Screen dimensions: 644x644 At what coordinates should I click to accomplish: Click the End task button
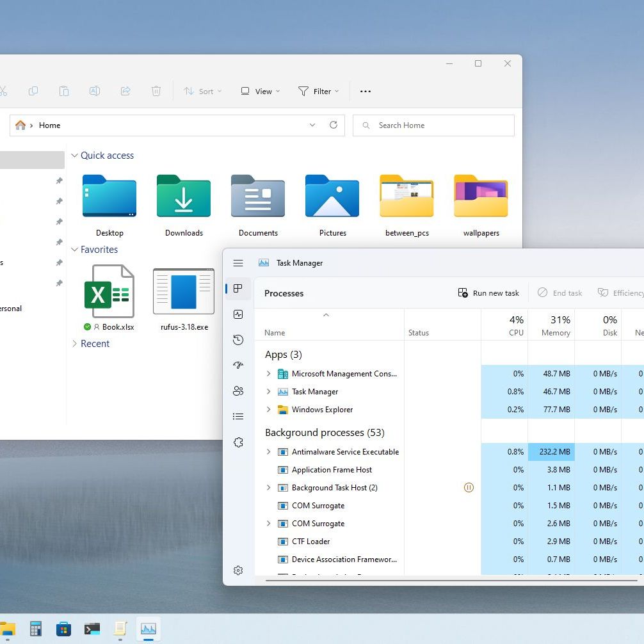[x=559, y=293]
